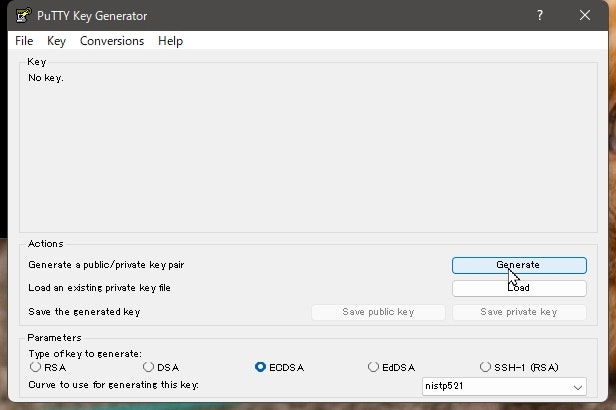The width and height of the screenshot is (616, 410).
Task: Click 'Save the generated key' label
Action: [84, 312]
